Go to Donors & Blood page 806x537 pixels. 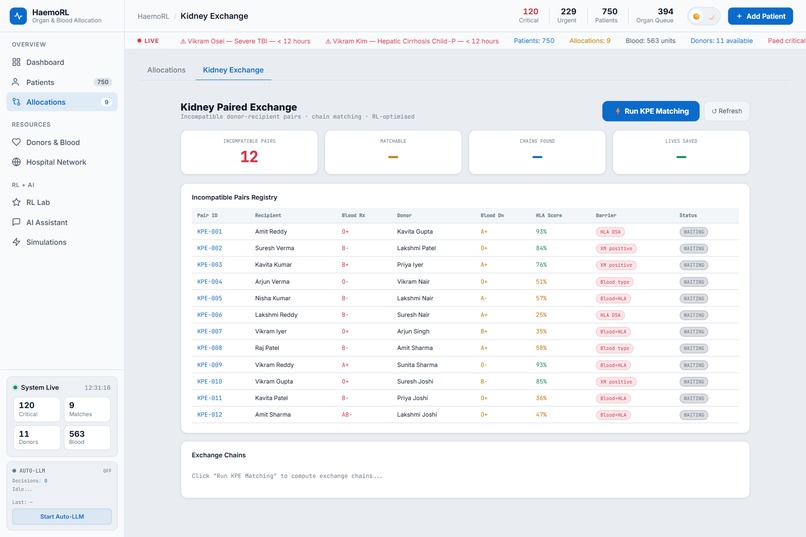[x=62, y=142]
